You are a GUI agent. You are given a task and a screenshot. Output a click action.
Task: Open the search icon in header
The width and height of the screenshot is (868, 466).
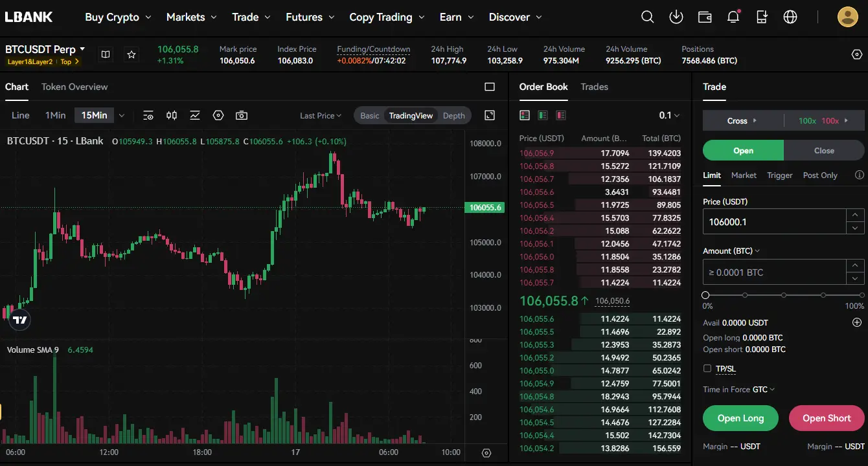pos(647,17)
